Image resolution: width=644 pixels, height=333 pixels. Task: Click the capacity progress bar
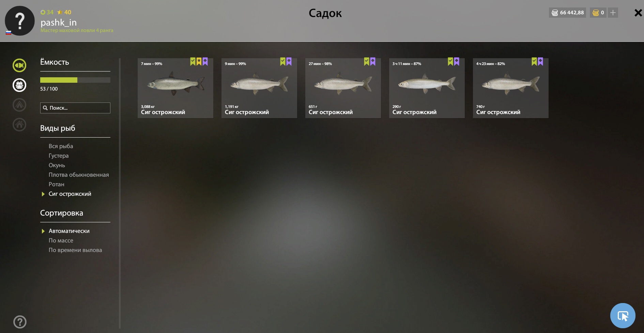75,80
